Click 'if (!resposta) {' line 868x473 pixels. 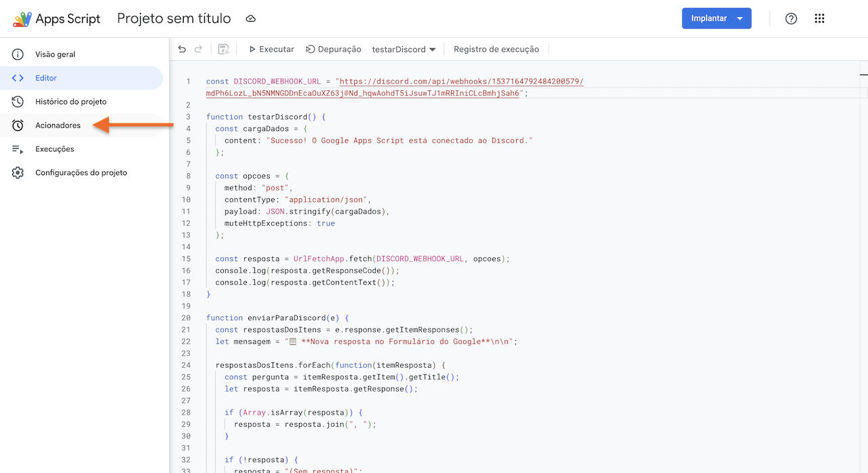click(x=261, y=459)
